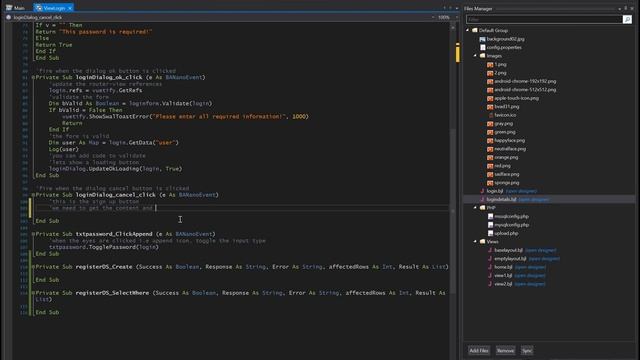The width and height of the screenshot is (640, 360).
Task: Click the apple-touch-icon.png file icon
Action: [x=490, y=98]
